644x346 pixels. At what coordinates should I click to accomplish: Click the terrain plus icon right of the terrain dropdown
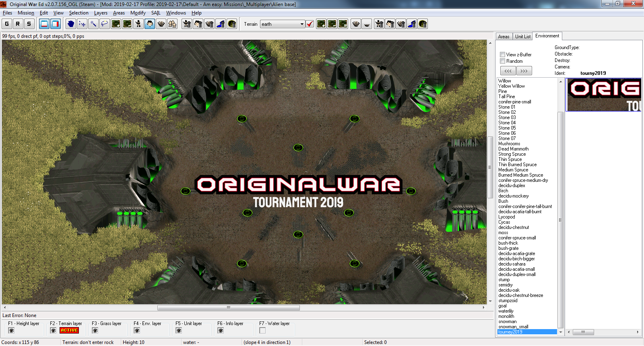coord(321,24)
